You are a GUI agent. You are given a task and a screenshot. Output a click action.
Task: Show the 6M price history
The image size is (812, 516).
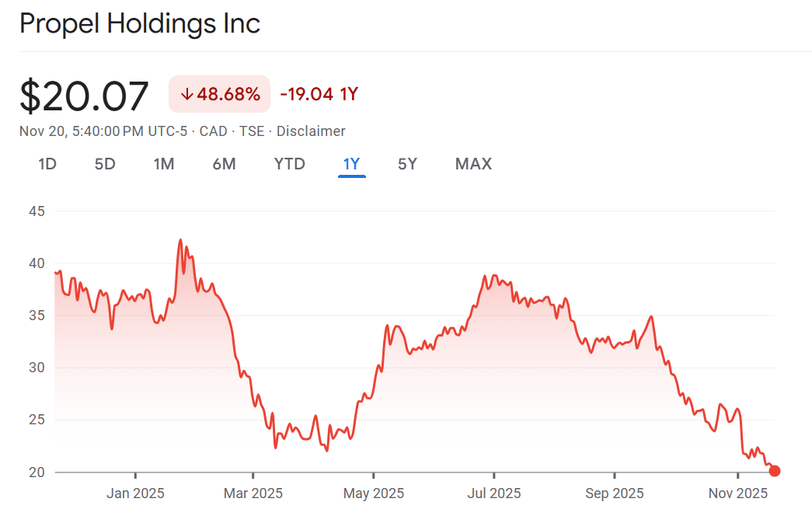pyautogui.click(x=224, y=164)
